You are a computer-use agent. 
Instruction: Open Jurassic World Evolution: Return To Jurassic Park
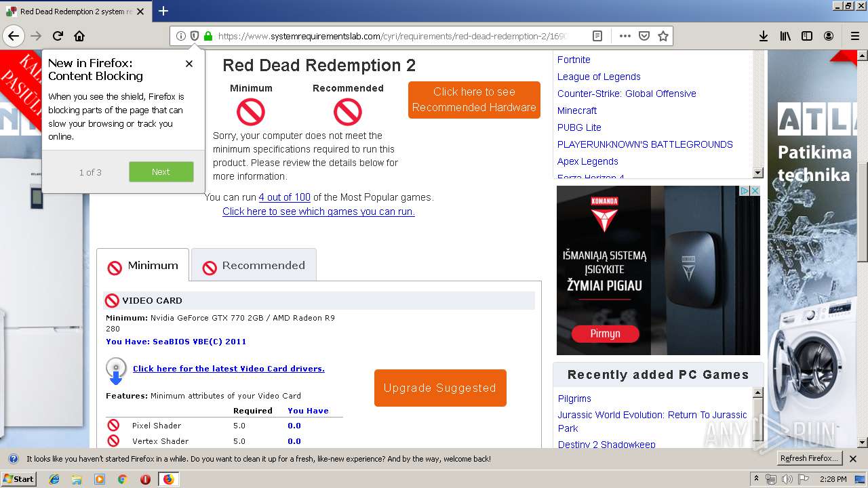(652, 422)
